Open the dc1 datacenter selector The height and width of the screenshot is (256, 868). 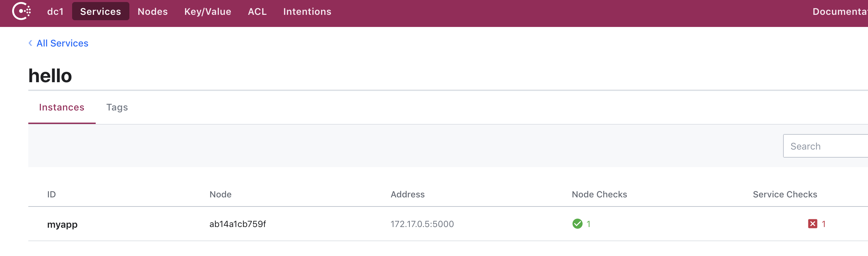55,11
